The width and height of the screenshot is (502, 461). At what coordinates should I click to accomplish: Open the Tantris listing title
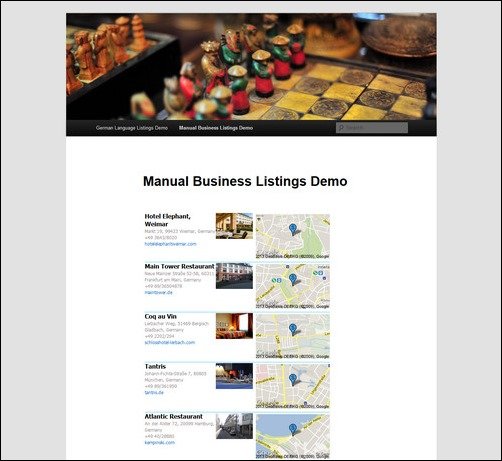click(x=155, y=366)
